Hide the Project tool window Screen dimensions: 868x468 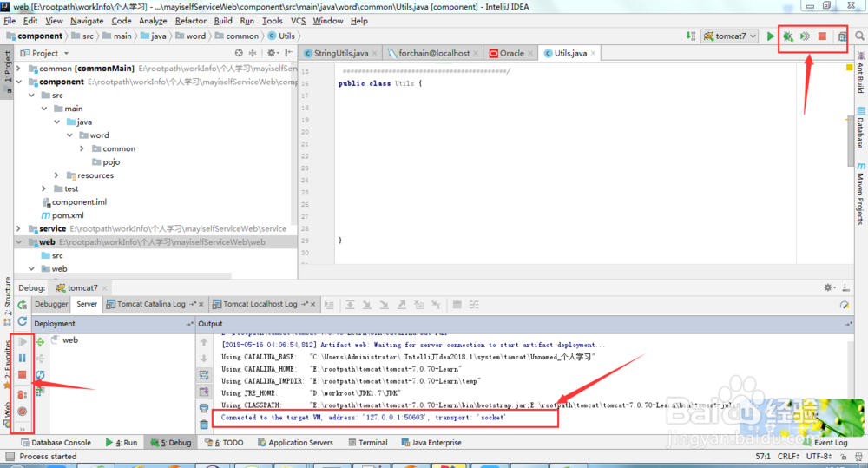pos(288,53)
